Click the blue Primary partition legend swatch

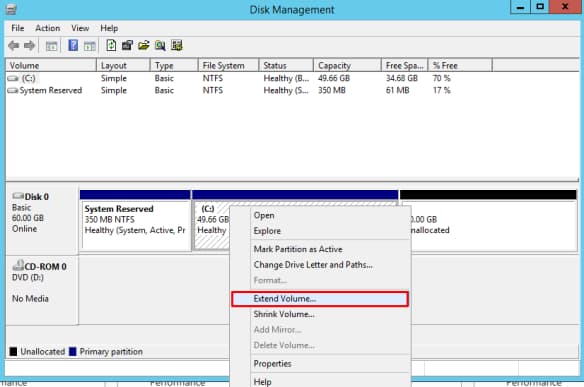click(x=73, y=352)
